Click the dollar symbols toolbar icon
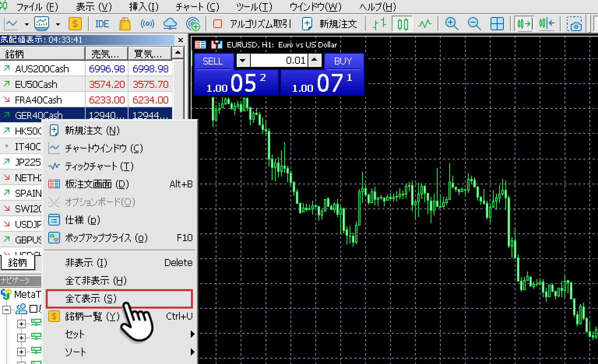The image size is (598, 364). (x=75, y=24)
